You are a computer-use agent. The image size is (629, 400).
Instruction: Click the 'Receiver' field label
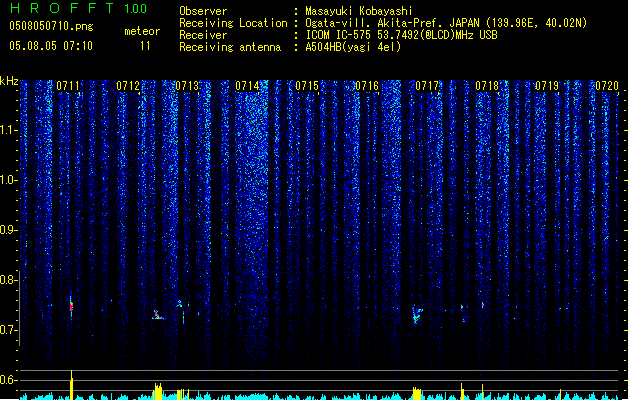(203, 35)
